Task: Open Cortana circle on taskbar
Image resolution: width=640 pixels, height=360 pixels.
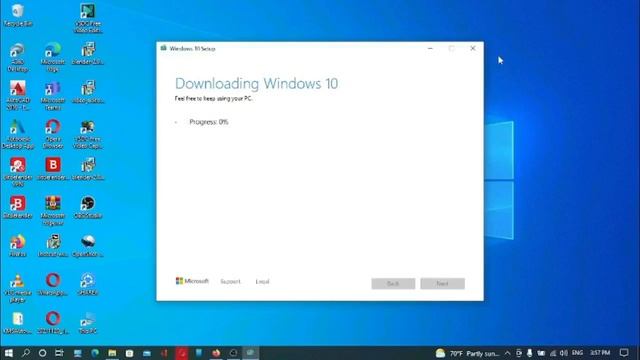Action: 42,353
